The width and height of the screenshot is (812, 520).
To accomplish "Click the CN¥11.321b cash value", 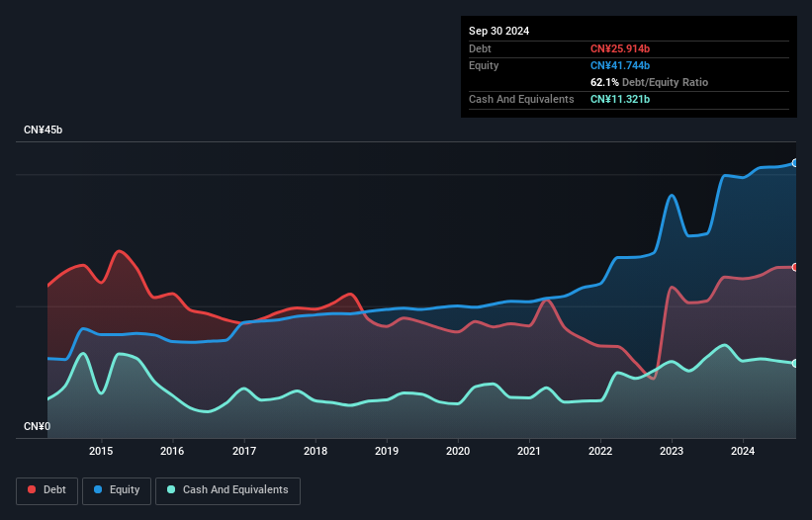I will point(620,99).
